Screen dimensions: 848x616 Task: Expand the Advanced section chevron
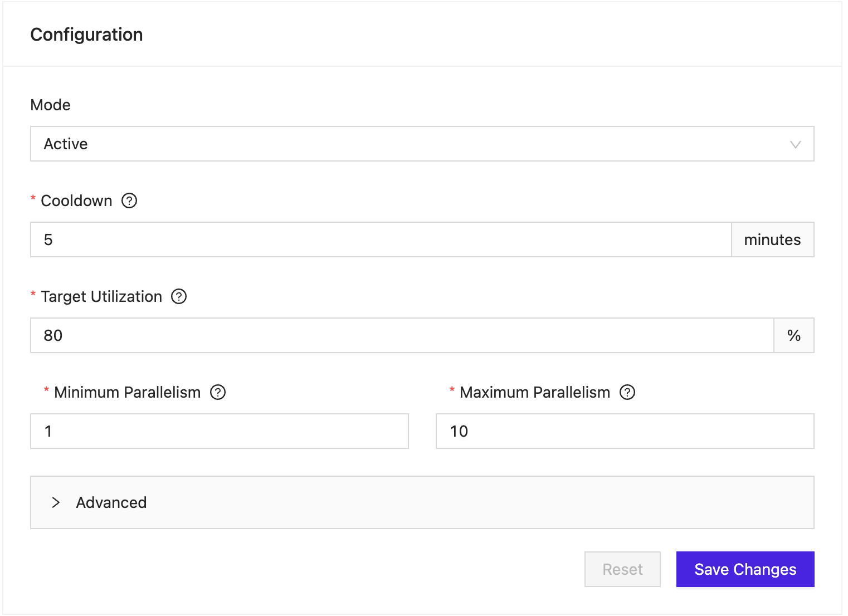tap(56, 502)
